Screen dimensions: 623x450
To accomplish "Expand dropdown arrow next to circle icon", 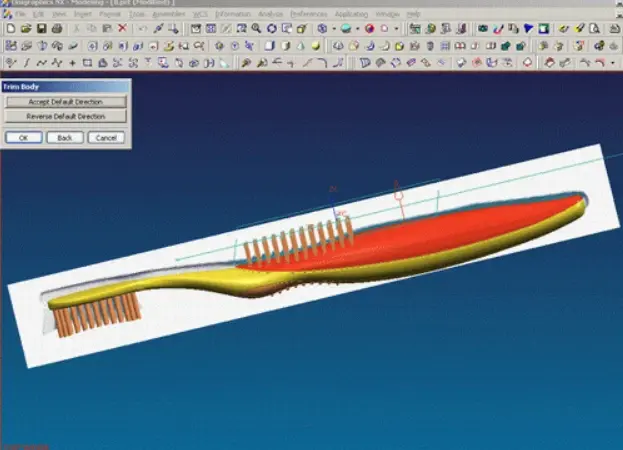I will pyautogui.click(x=396, y=29).
